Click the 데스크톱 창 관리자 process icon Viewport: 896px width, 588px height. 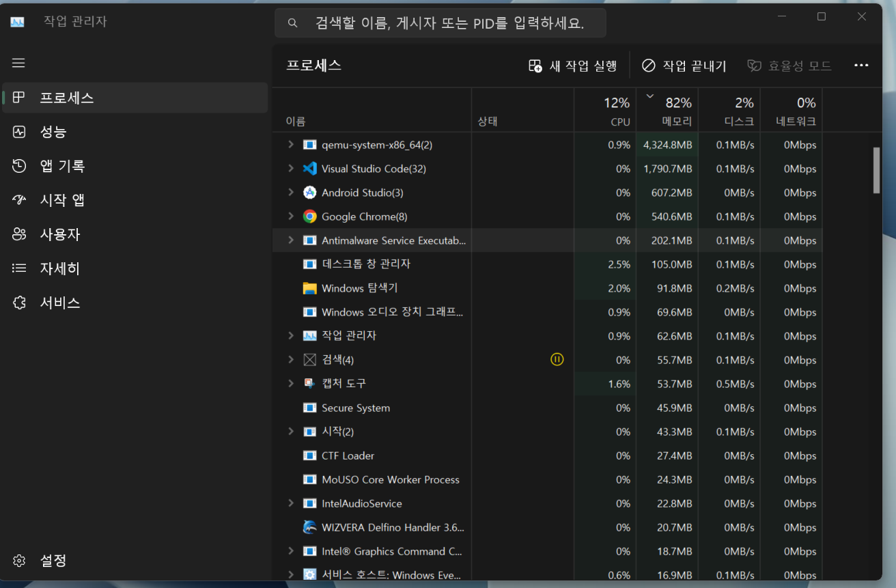[310, 264]
